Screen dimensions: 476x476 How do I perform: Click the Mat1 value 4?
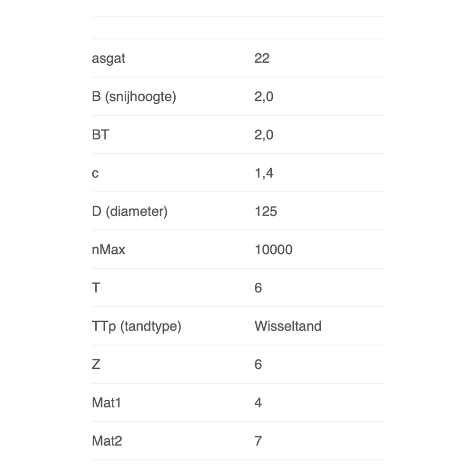pyautogui.click(x=258, y=403)
